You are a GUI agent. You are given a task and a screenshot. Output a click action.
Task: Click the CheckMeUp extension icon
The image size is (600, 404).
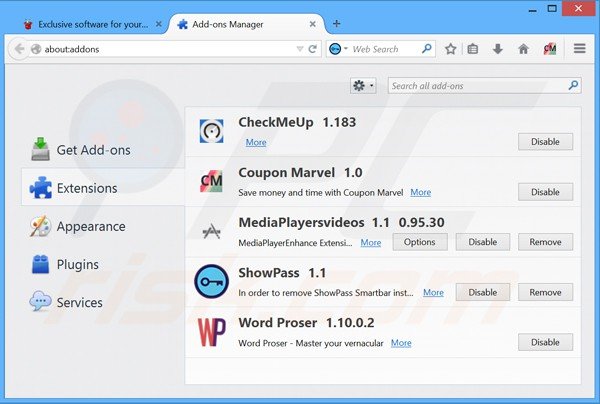[x=211, y=131]
